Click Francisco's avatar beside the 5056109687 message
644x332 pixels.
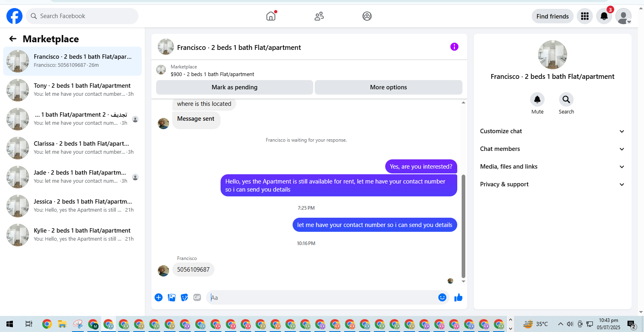(163, 271)
